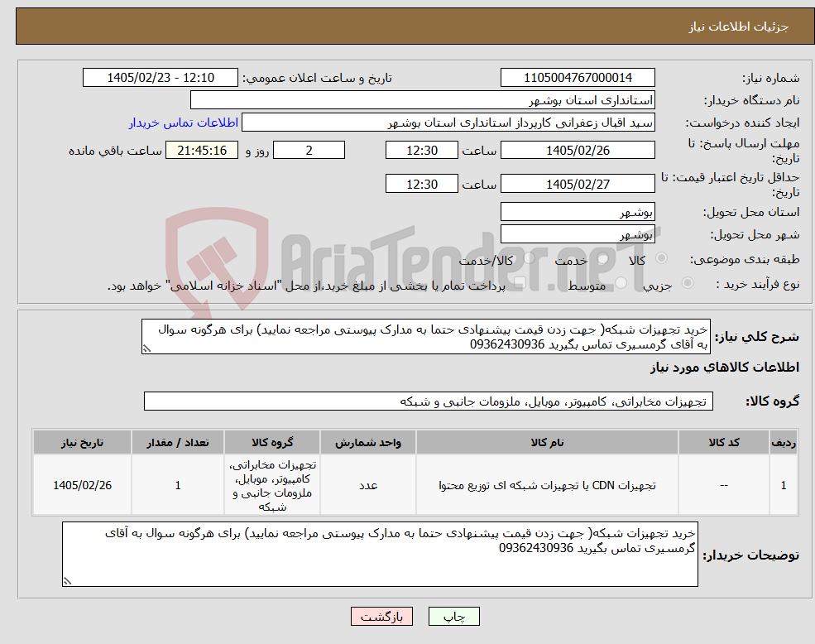Click the تجهیزات CDN item name cell

pos(547,485)
